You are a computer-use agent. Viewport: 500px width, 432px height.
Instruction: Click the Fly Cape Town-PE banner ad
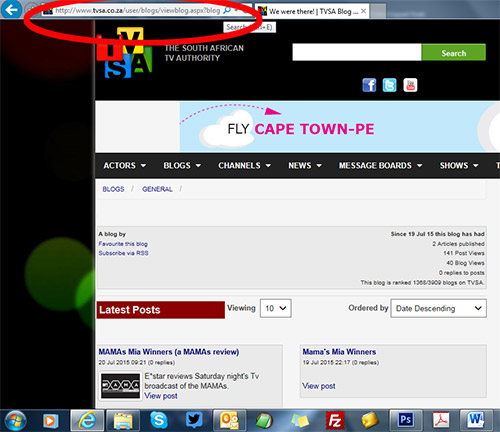click(x=340, y=127)
